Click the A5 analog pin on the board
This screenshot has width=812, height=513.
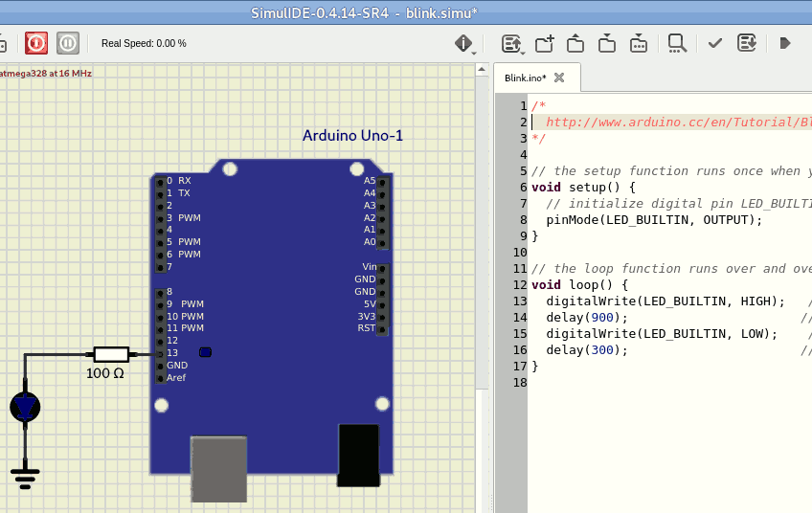pos(382,182)
